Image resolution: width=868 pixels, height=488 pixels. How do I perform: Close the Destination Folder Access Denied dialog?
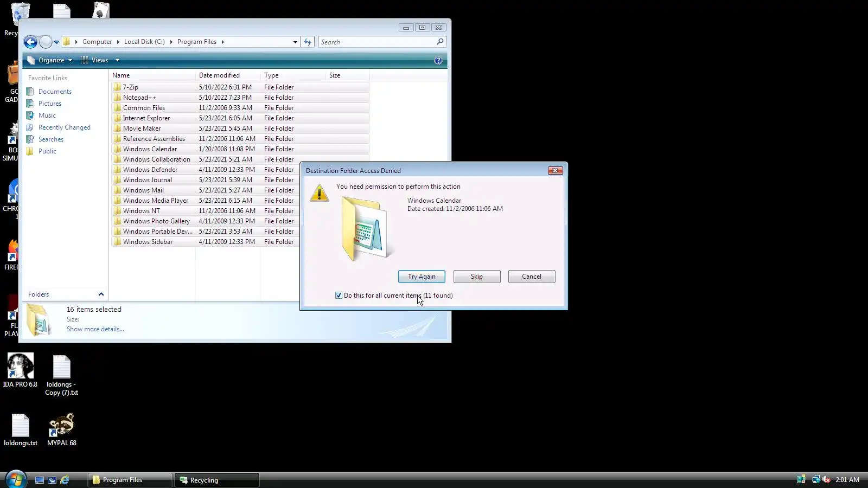[x=555, y=170]
